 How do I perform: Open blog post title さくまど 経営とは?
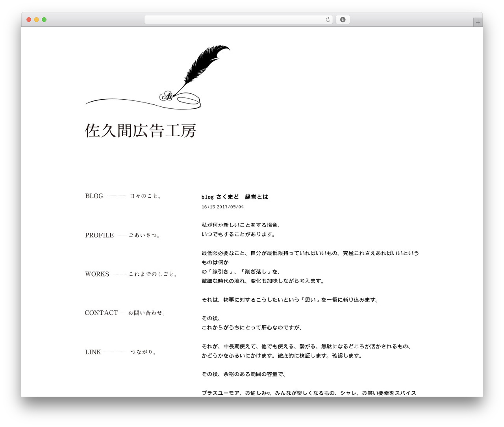(235, 197)
